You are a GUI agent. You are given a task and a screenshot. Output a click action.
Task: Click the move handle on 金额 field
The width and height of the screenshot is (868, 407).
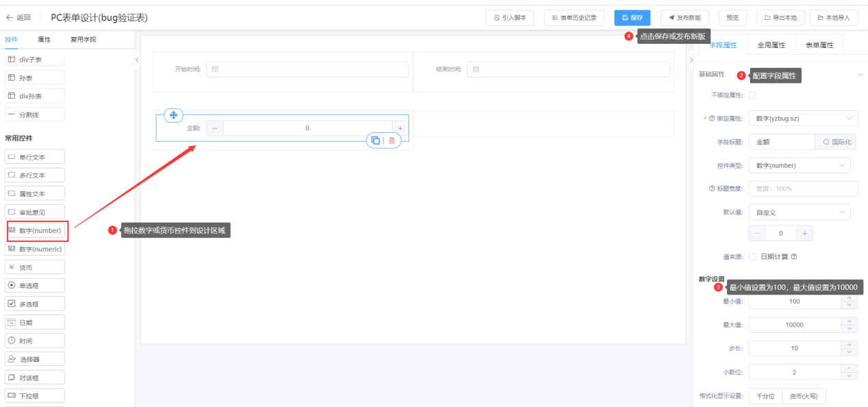point(173,115)
